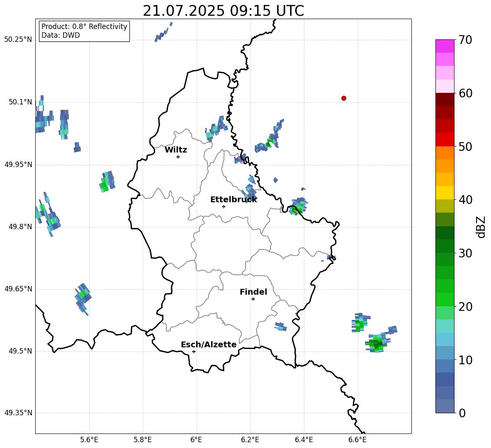The width and height of the screenshot is (491, 448).
Task: Click the dark green colorbar segment near 30
Action: click(445, 246)
